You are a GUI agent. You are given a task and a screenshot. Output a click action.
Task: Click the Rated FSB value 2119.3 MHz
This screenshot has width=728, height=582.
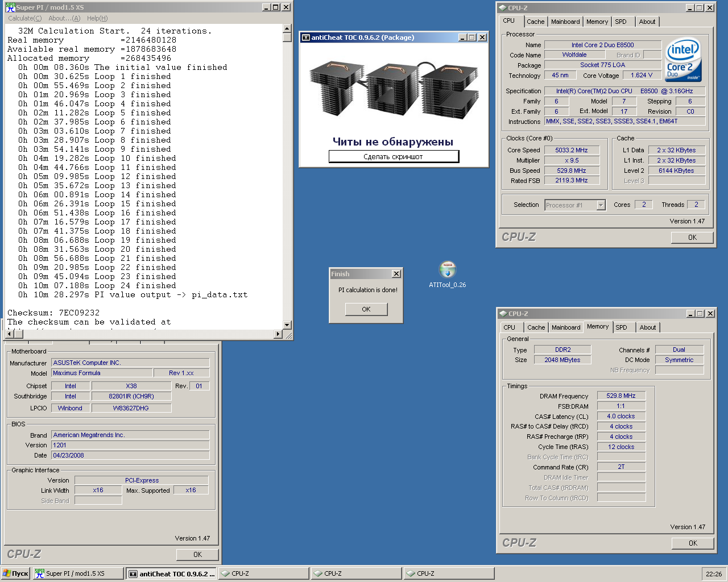(572, 180)
